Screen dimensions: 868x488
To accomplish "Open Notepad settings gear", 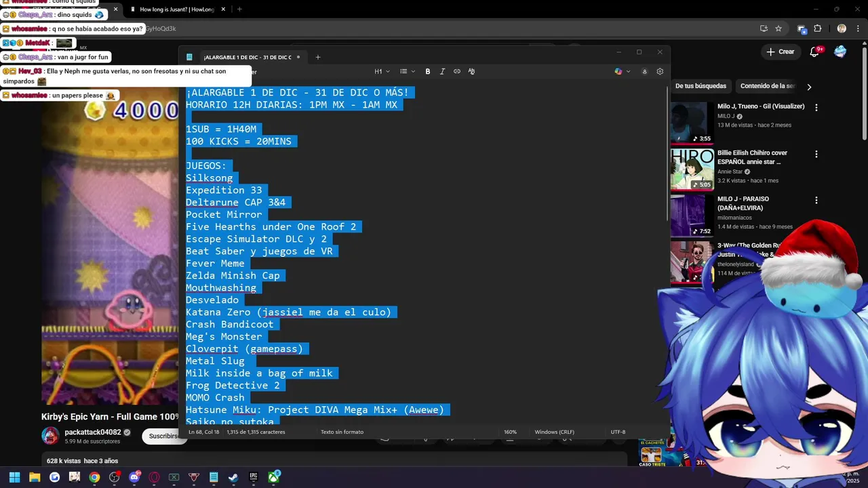I will coord(660,71).
